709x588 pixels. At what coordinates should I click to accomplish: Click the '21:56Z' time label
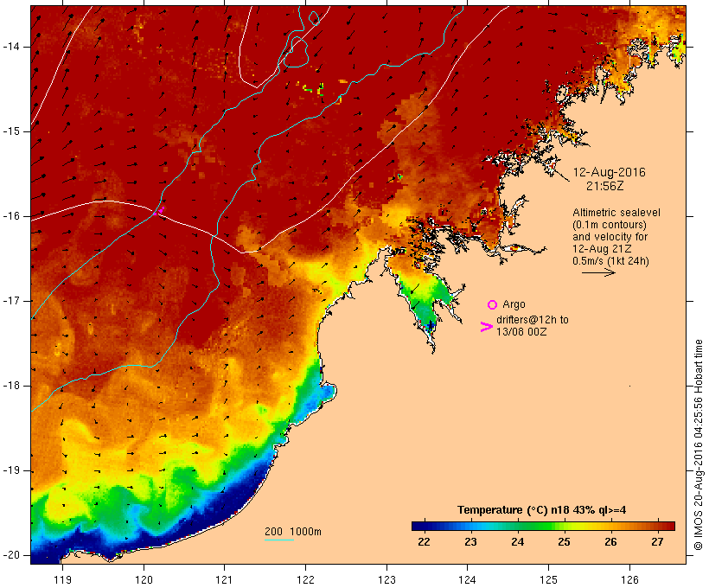(605, 186)
